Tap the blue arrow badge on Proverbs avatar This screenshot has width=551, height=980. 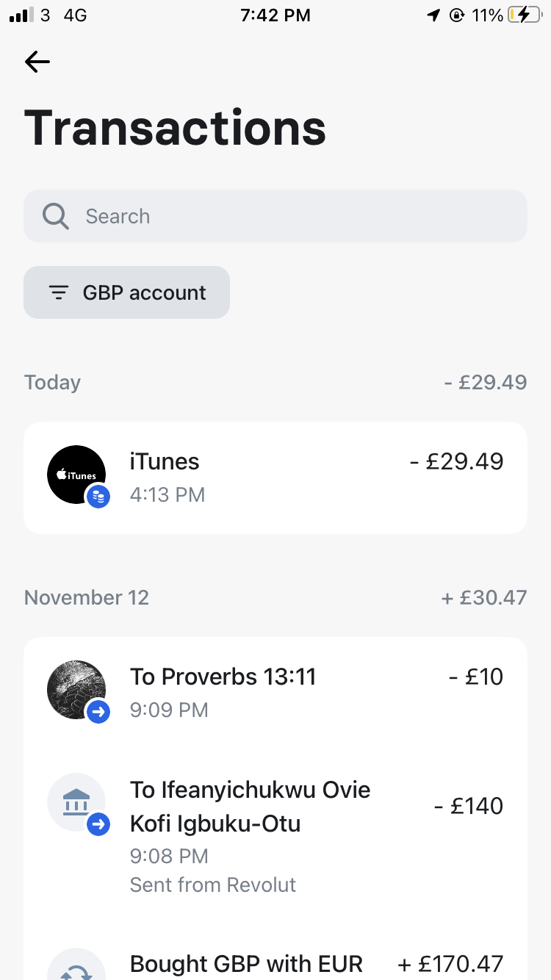98,711
